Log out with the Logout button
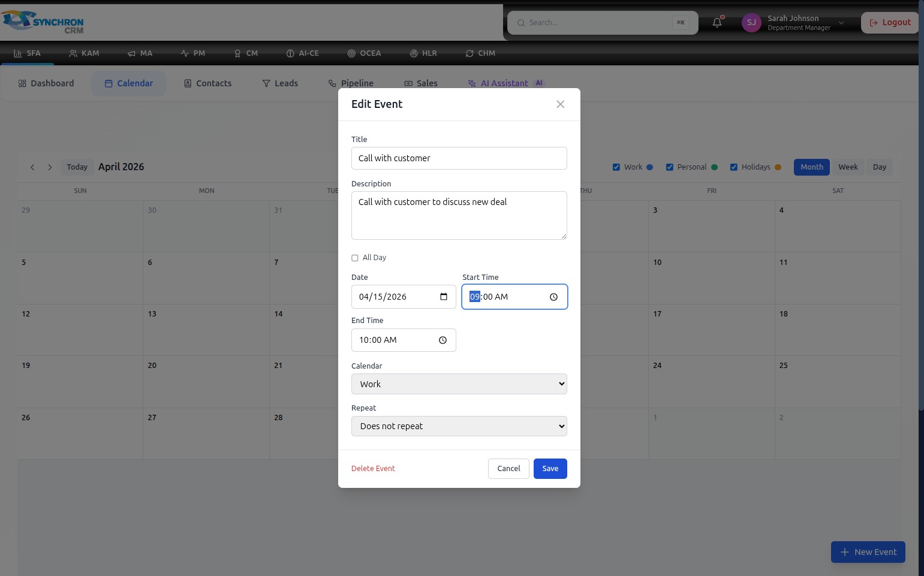The image size is (924, 576). point(890,23)
